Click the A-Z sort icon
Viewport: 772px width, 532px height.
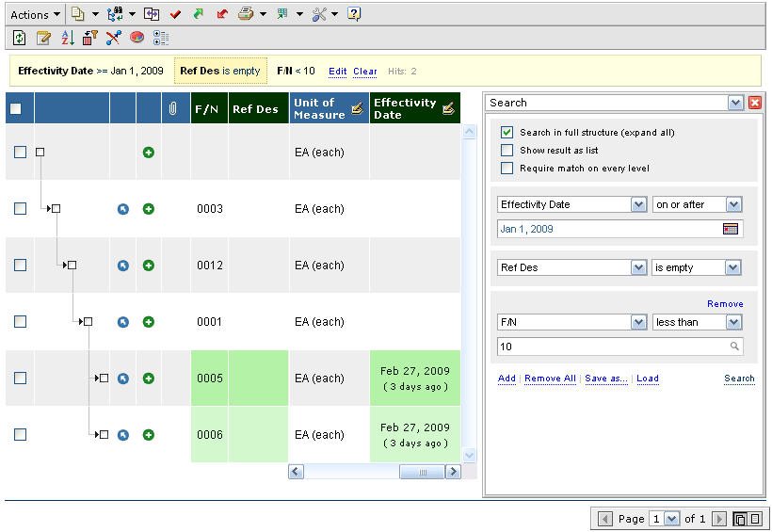pyautogui.click(x=67, y=38)
